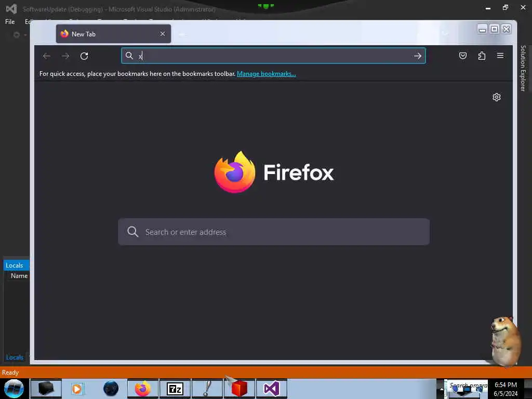Image resolution: width=532 pixels, height=399 pixels.
Task: Click the hamster desktop mascot
Action: pos(506,342)
